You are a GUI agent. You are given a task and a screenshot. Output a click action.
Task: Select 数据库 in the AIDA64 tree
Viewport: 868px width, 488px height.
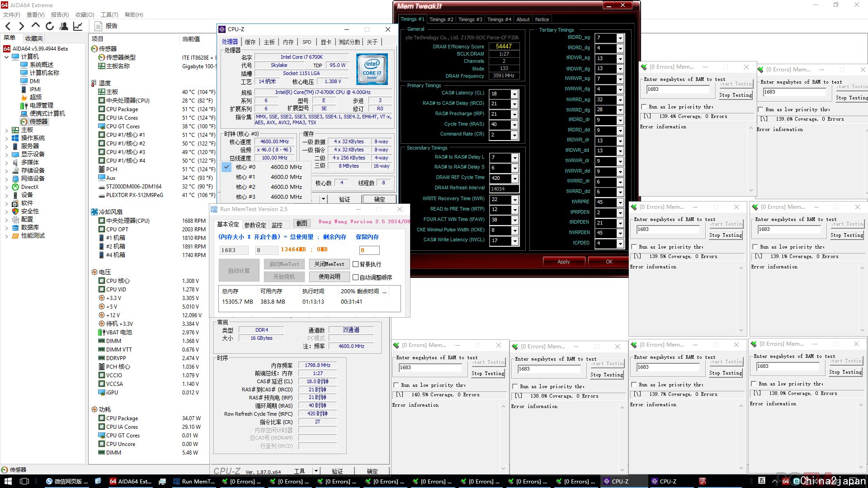click(30, 227)
